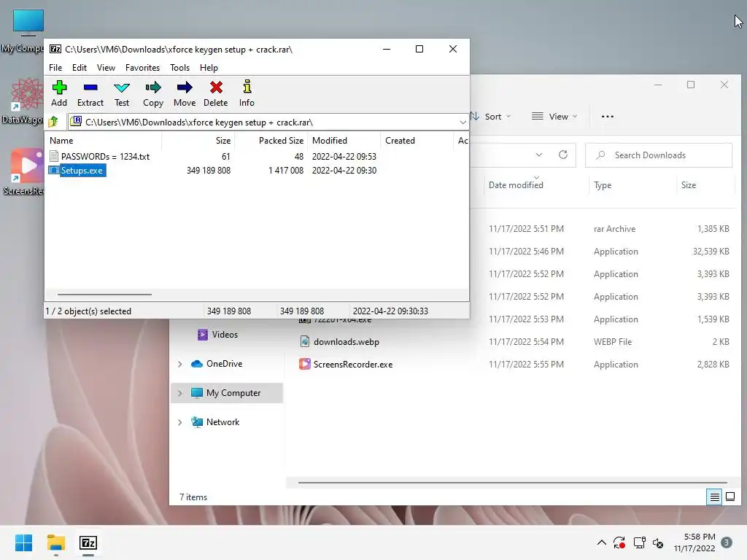Expand the OneDrive tree node
The image size is (747, 560).
[x=179, y=364]
